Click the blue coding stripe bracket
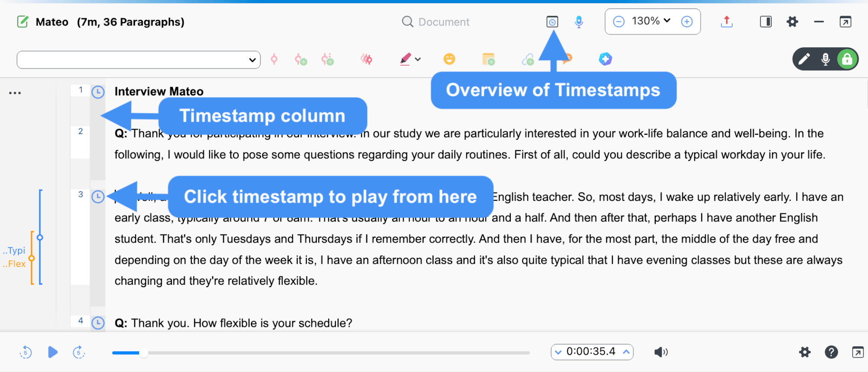Viewport: 868px width, 372px height. pyautogui.click(x=40, y=237)
